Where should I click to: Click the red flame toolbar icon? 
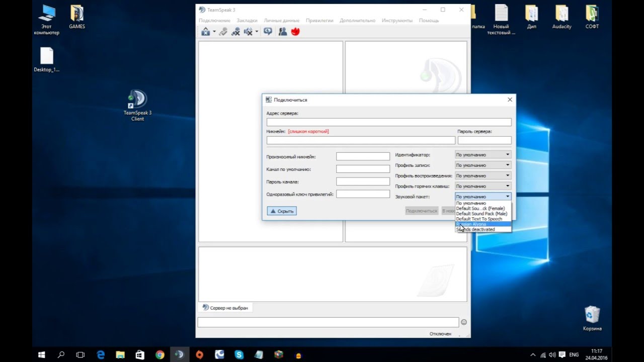[295, 32]
